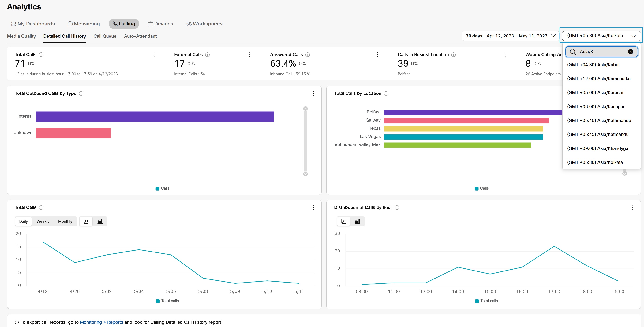
Task: Select Weekly interval for Total Calls
Action: (x=43, y=221)
